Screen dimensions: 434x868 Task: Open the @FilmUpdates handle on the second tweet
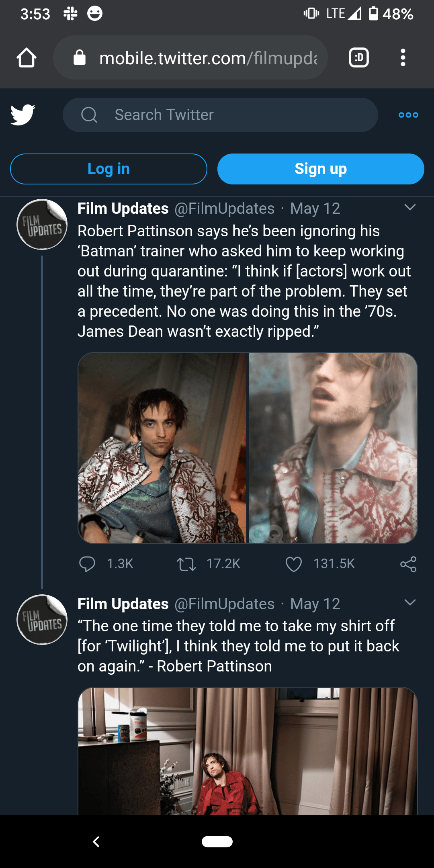(x=224, y=604)
